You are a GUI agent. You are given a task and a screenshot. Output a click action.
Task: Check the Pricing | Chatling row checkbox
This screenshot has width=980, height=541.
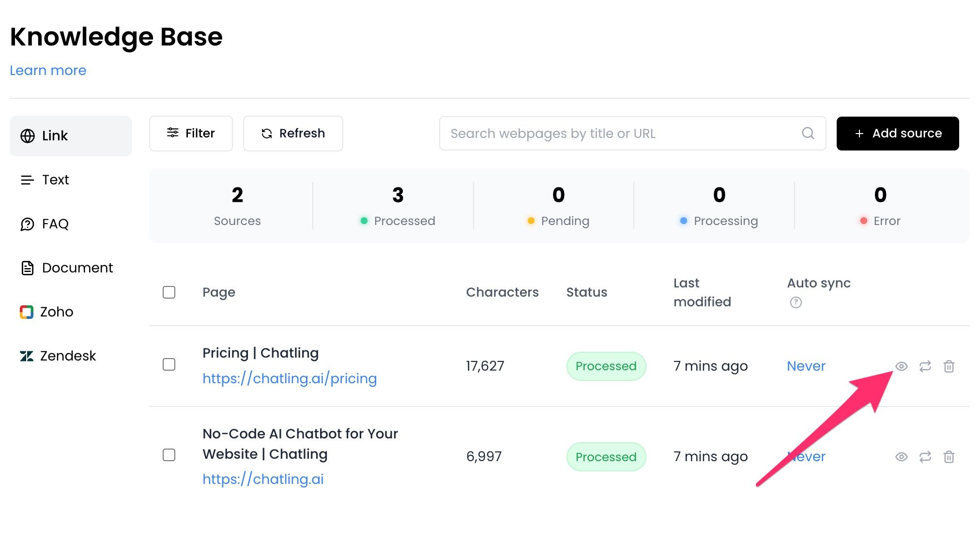pos(169,364)
